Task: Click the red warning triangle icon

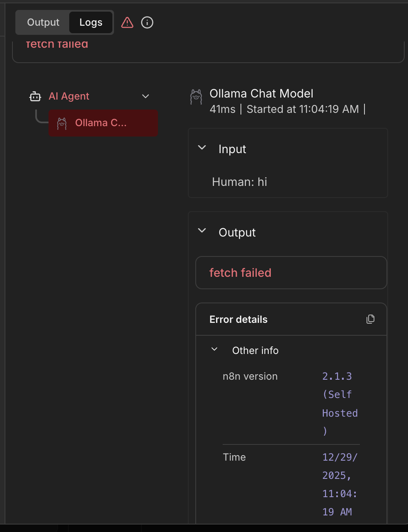Action: pos(127,22)
